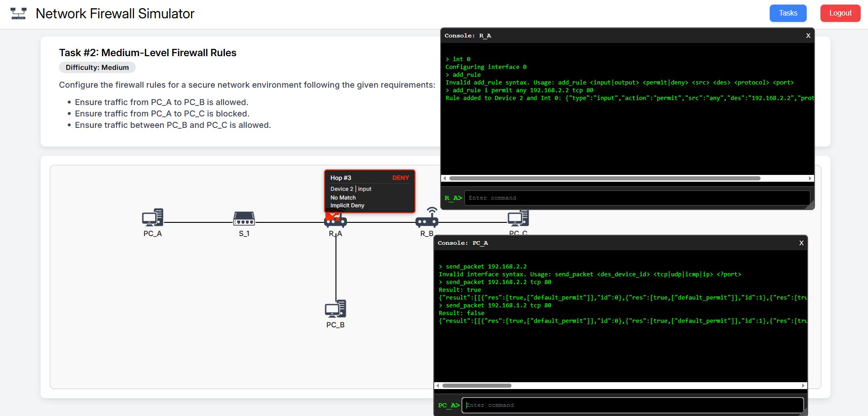Close the PC_A console window

(801, 243)
